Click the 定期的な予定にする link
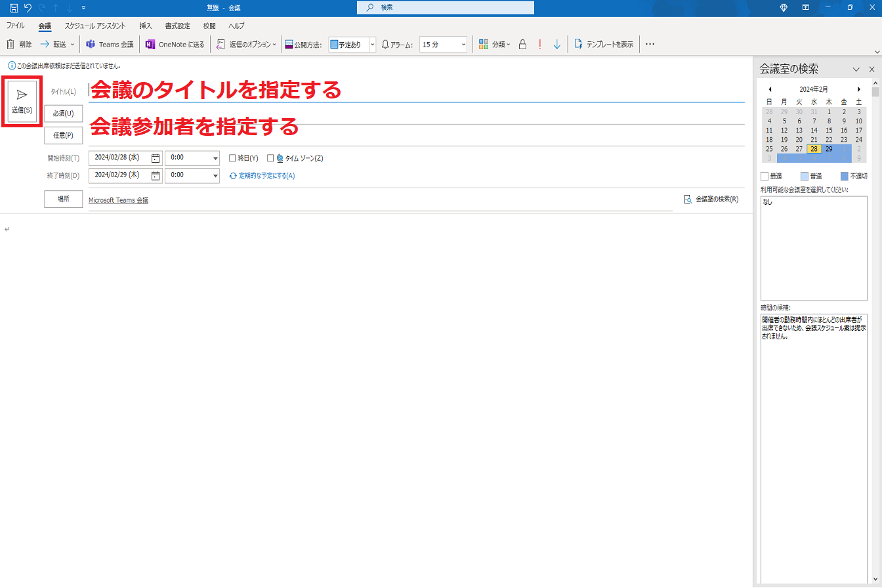 coord(265,175)
